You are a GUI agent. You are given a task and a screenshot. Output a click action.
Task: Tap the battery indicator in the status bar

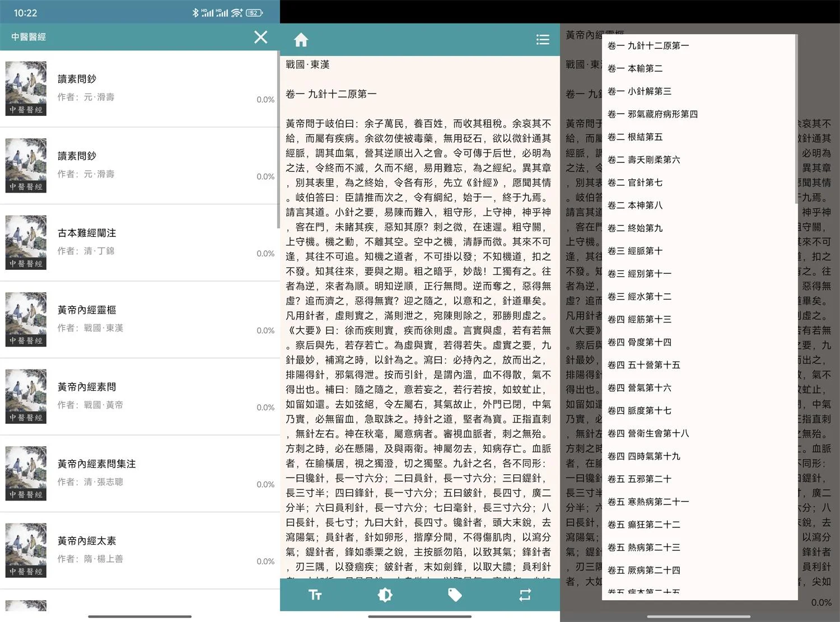[x=254, y=12]
